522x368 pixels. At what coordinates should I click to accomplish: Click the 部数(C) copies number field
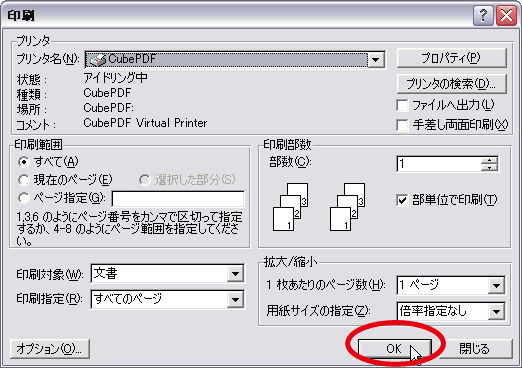(x=438, y=164)
